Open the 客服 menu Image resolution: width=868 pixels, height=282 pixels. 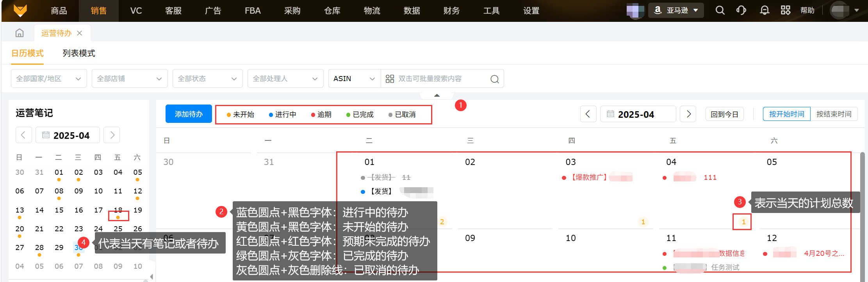[x=173, y=11]
